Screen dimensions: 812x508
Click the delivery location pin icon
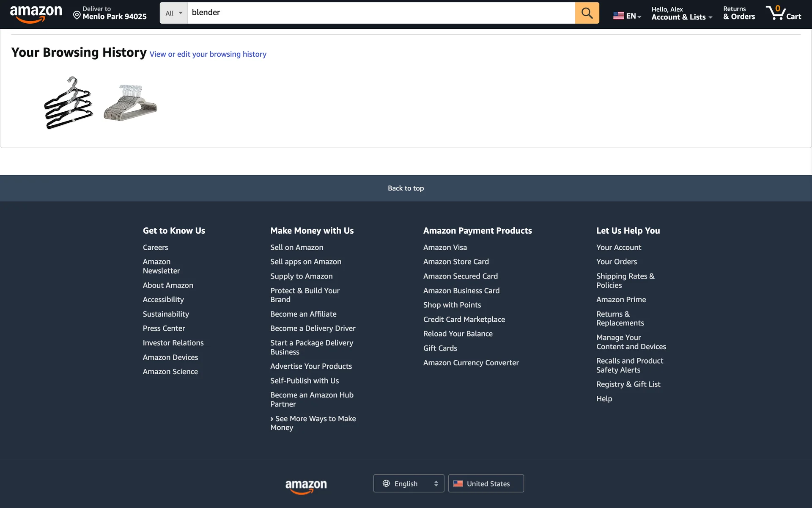coord(77,16)
